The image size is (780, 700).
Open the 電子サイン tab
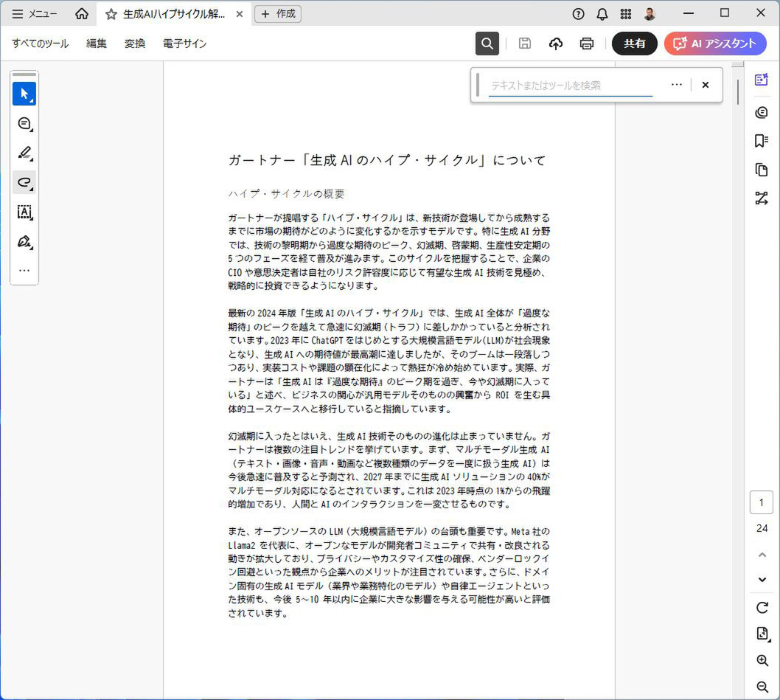coord(184,44)
